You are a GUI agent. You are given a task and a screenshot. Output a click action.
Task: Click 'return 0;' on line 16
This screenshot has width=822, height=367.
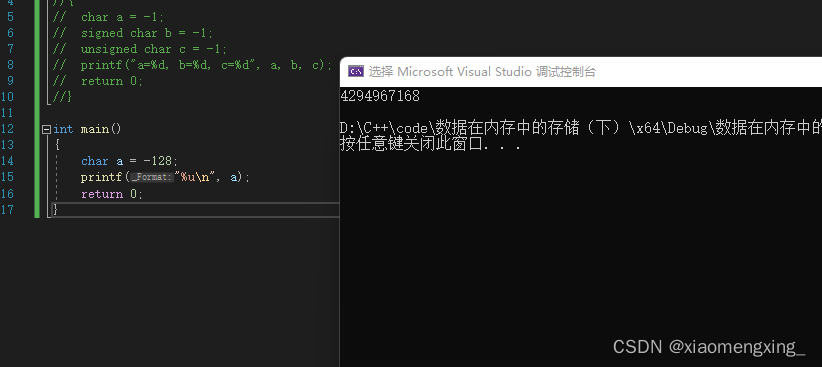tap(112, 194)
